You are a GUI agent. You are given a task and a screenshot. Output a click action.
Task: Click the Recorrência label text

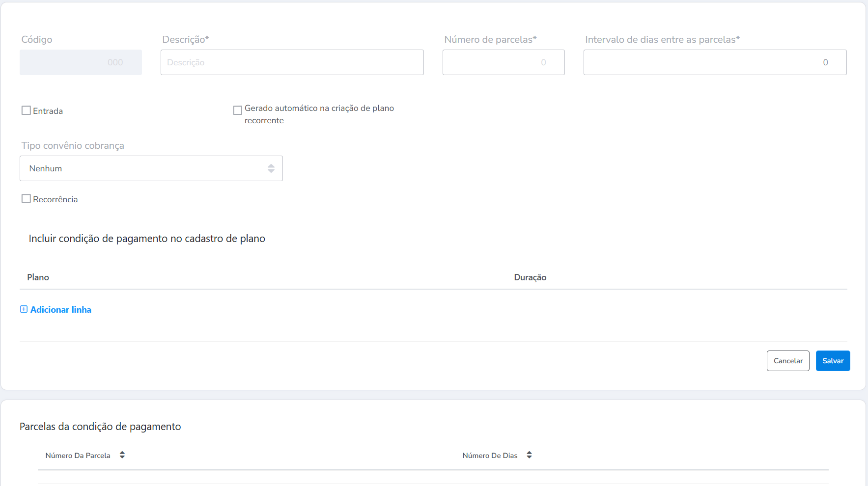click(x=55, y=199)
